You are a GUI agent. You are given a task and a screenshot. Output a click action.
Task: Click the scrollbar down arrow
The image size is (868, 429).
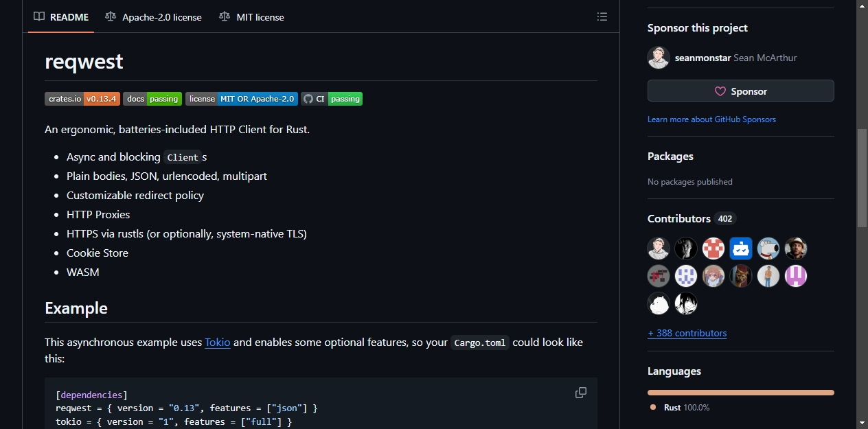863,423
